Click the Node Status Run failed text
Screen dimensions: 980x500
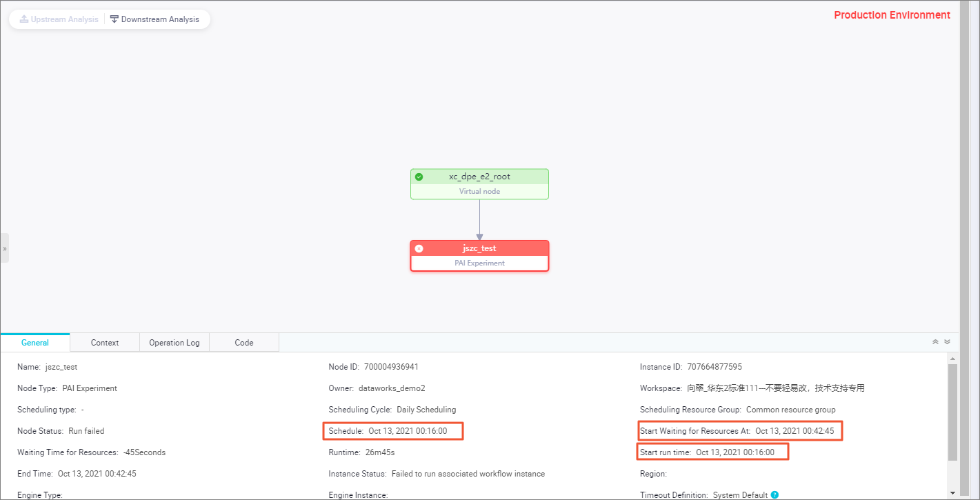pos(86,431)
